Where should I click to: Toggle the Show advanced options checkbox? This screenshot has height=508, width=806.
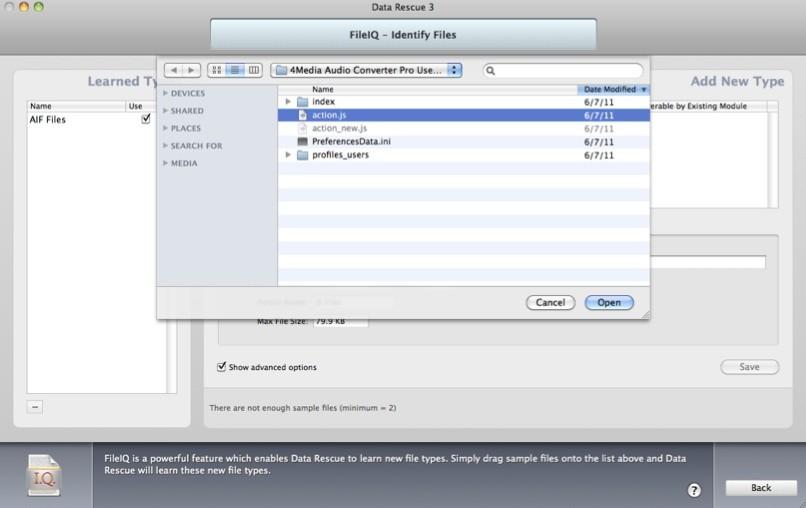222,367
